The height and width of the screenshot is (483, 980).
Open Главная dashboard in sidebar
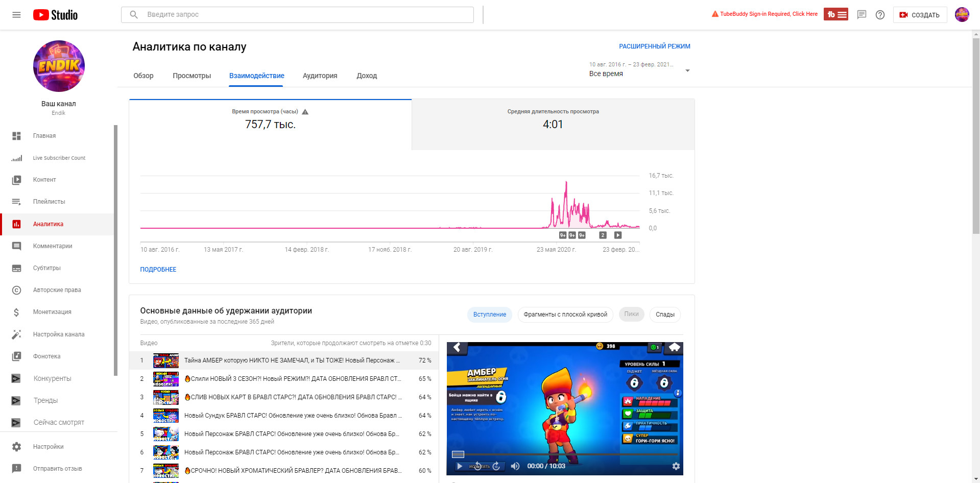(57, 136)
